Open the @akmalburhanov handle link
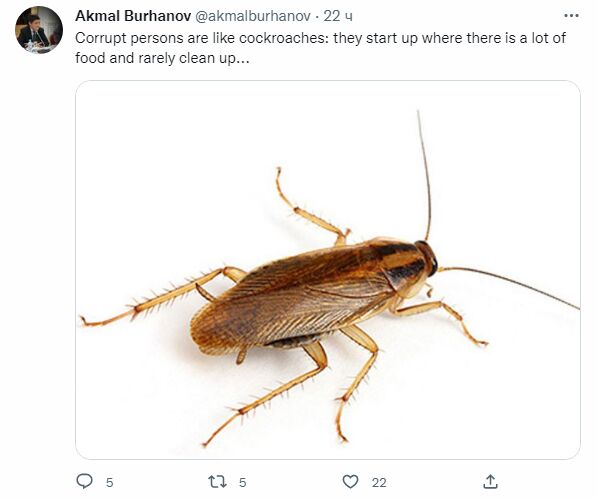The image size is (597, 498). (x=253, y=16)
